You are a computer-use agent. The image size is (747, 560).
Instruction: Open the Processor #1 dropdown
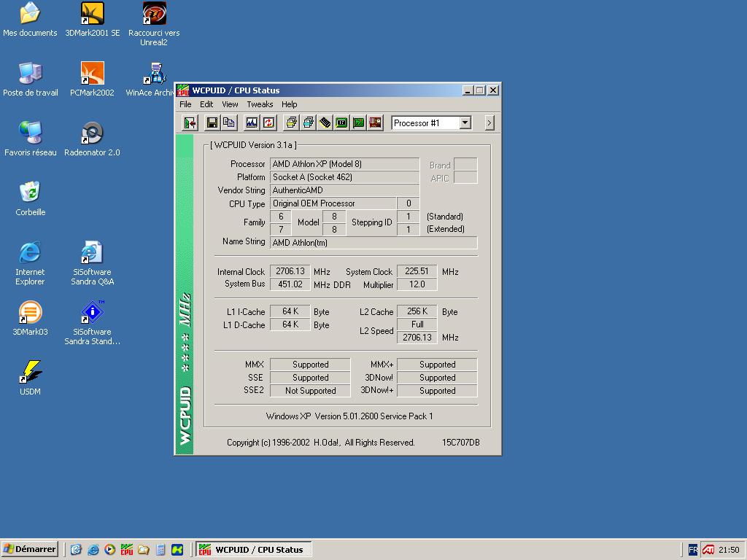pyautogui.click(x=465, y=122)
